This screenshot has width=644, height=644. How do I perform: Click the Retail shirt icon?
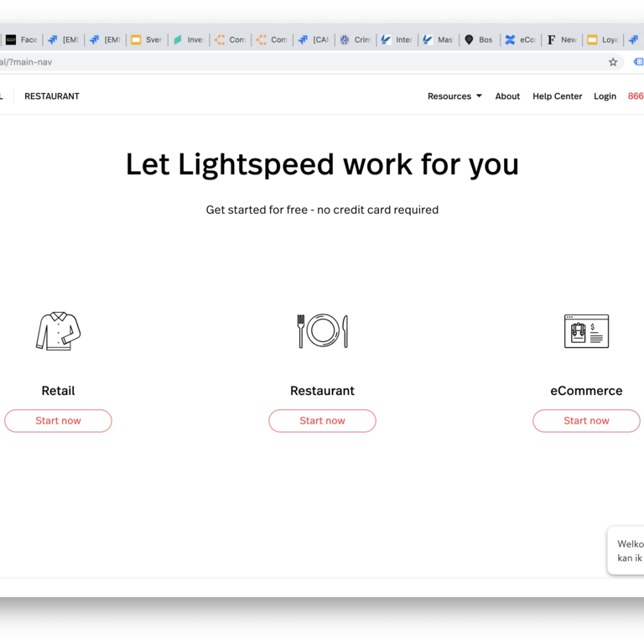(x=58, y=330)
